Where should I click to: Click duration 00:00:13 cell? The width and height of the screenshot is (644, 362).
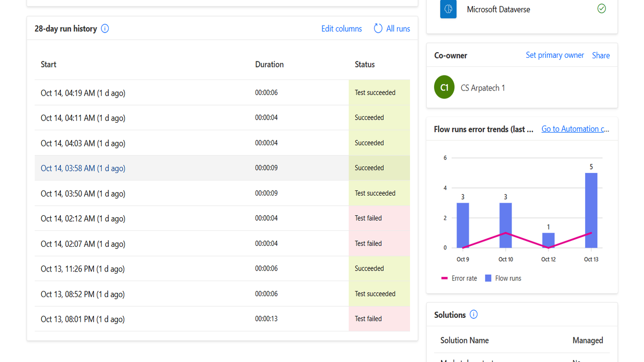266,319
